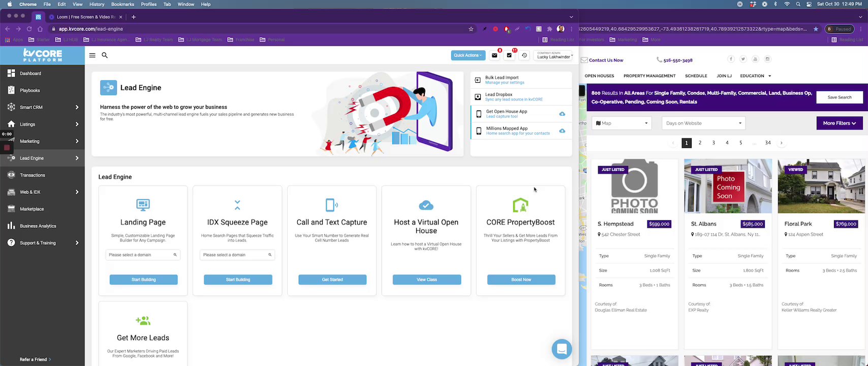The image size is (868, 366).
Task: Click the Lead Dropbox icon
Action: (x=478, y=97)
